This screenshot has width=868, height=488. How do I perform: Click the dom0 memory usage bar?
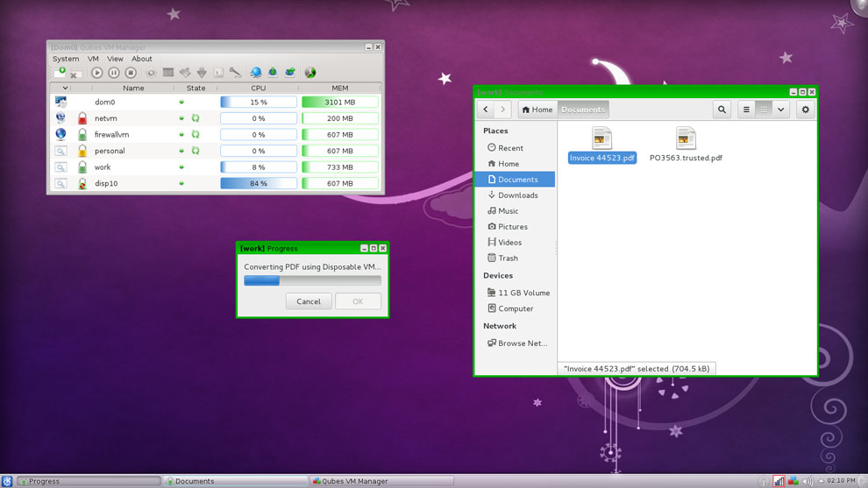click(x=340, y=102)
